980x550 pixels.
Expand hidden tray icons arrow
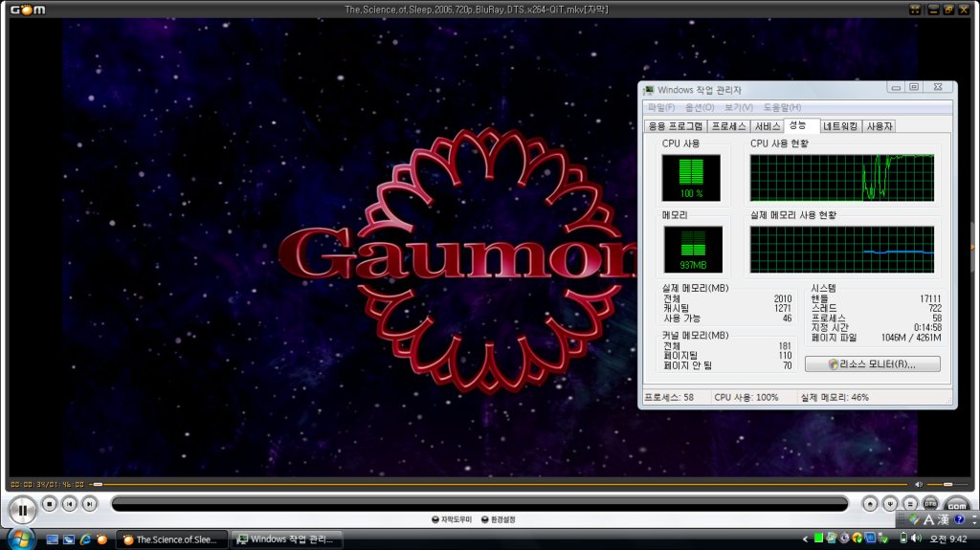805,539
